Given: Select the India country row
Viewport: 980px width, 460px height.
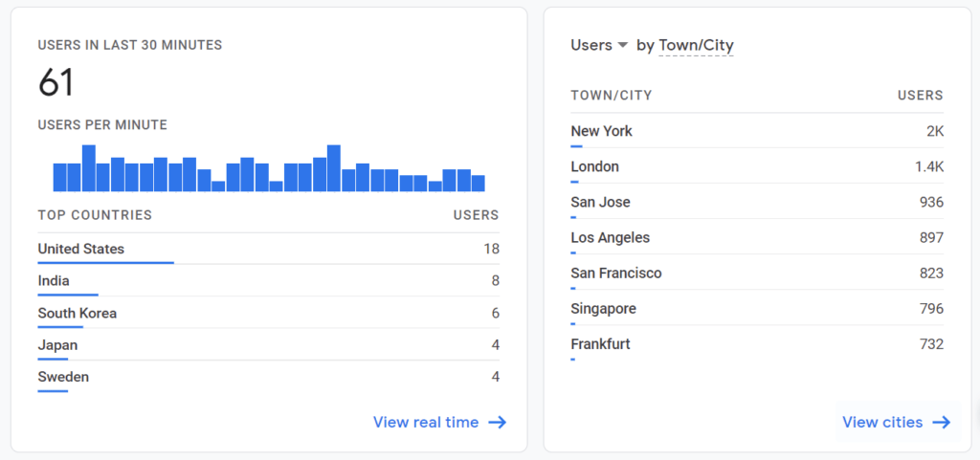Looking at the screenshot, I should pyautogui.click(x=268, y=281).
